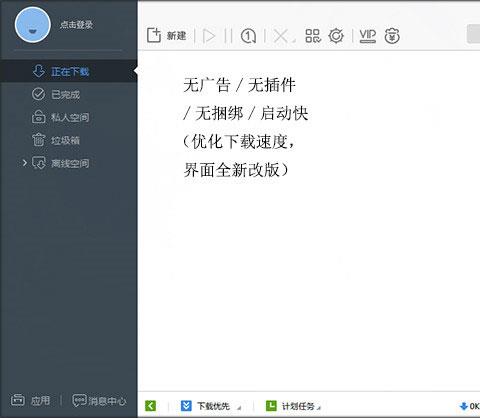Open the Download Priority (下载优先) dropdown
The height and width of the screenshot is (418, 480).
point(211,406)
